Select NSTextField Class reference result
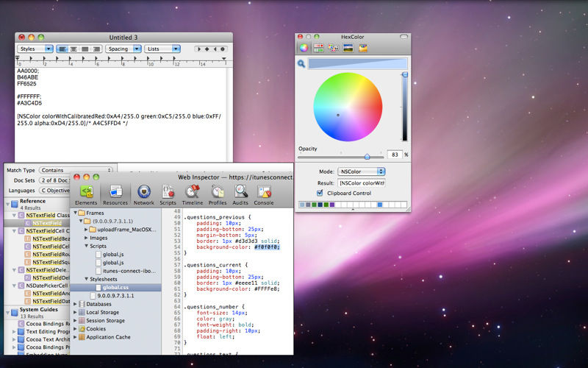 click(x=44, y=215)
